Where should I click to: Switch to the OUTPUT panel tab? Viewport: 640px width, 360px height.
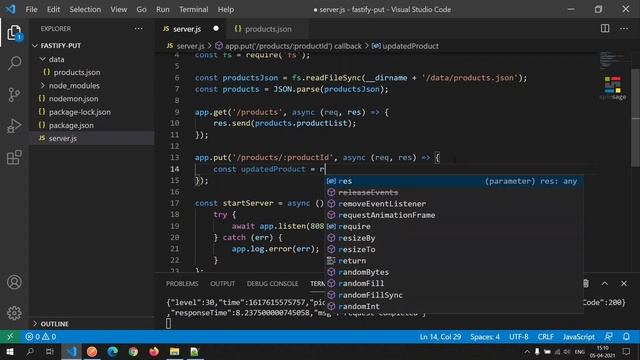(222, 284)
